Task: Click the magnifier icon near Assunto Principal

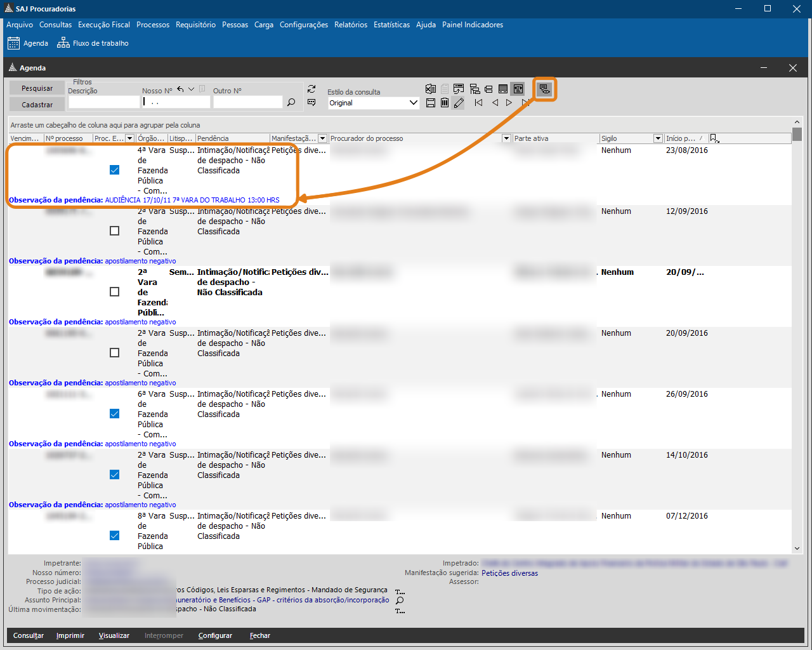Action: (400, 600)
